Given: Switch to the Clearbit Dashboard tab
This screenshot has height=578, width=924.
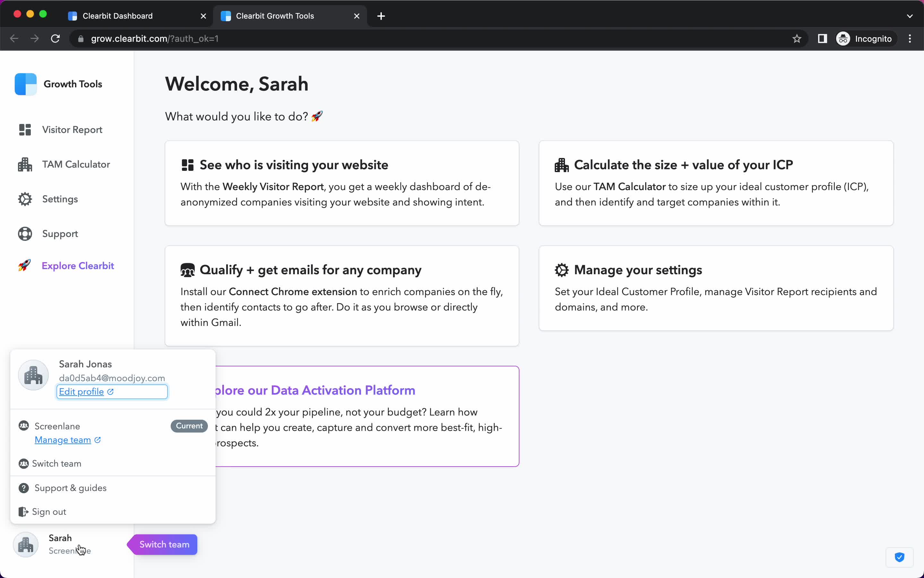Looking at the screenshot, I should point(136,16).
